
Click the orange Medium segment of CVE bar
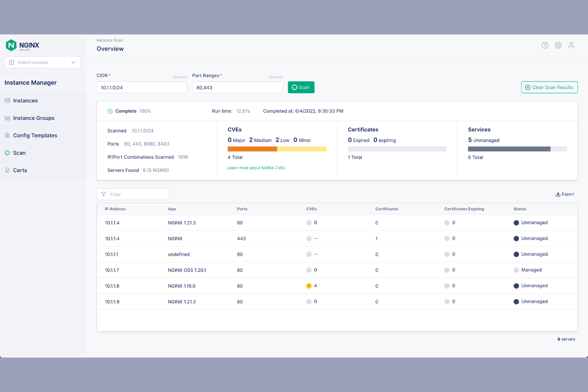click(x=252, y=149)
